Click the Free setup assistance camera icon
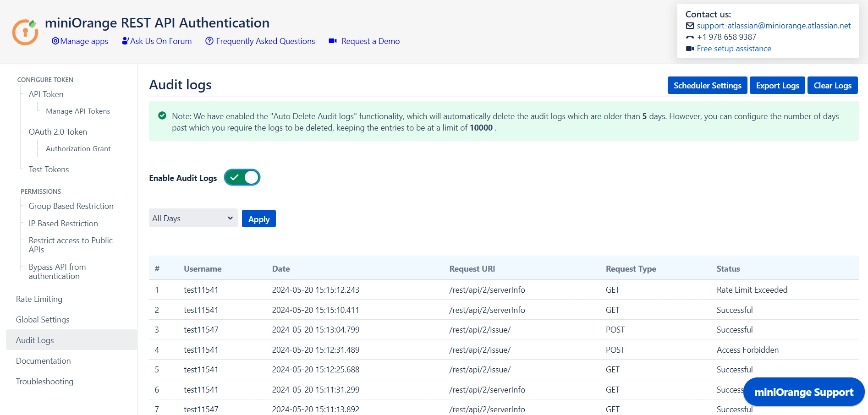This screenshot has width=868, height=415. pos(690,49)
